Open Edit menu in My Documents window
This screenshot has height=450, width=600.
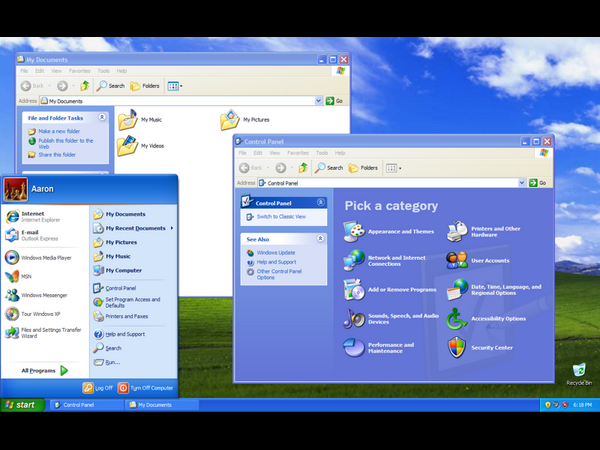(x=40, y=71)
